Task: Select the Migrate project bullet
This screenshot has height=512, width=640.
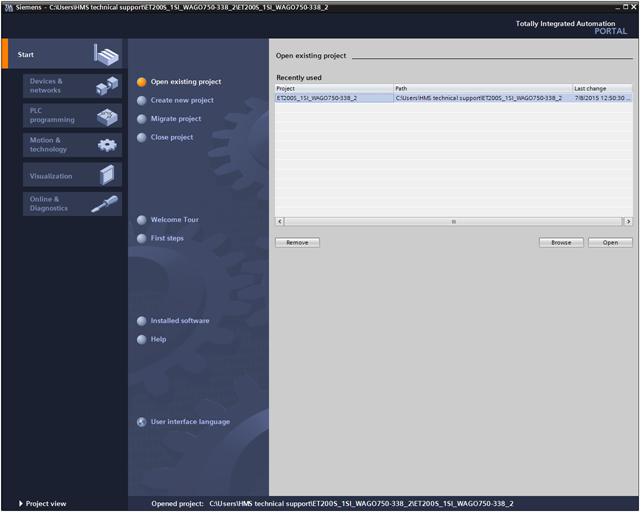Action: pos(142,119)
